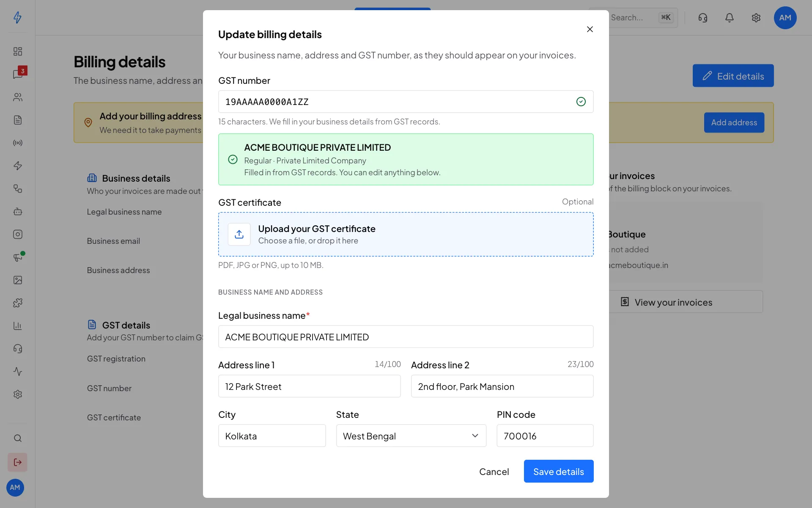This screenshot has width=812, height=508.
Task: Click the PIN code field
Action: tap(545, 436)
